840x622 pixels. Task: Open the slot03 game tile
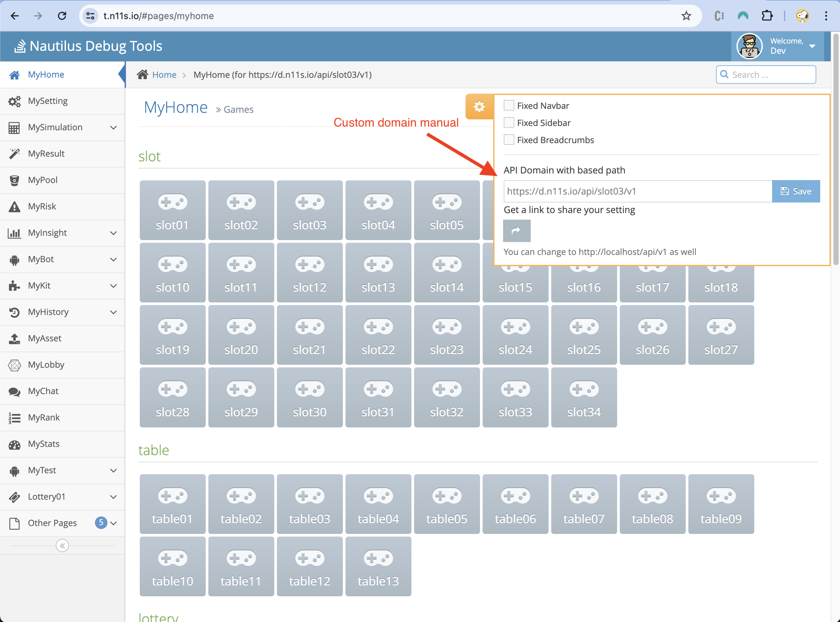click(x=309, y=210)
